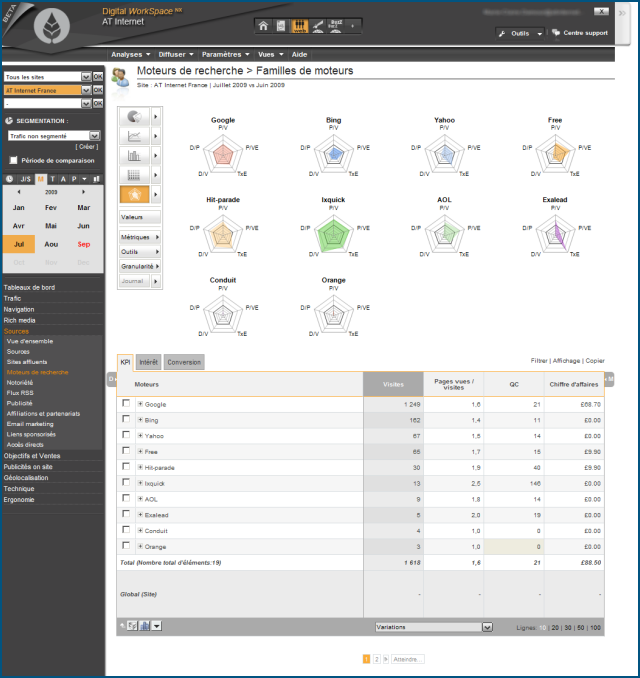
Task: Click the Excel export icon below table
Action: pos(132,626)
